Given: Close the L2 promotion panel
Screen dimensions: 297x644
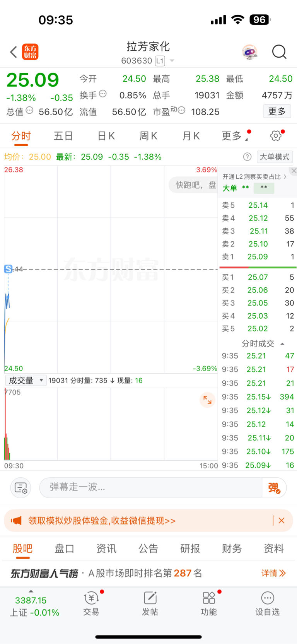Looking at the screenshot, I should pyautogui.click(x=294, y=171).
